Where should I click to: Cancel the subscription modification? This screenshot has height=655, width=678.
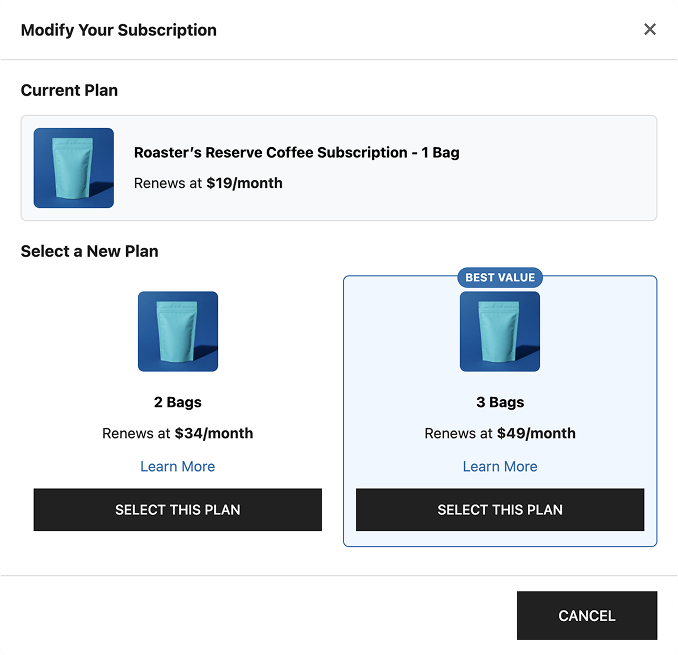pos(587,616)
